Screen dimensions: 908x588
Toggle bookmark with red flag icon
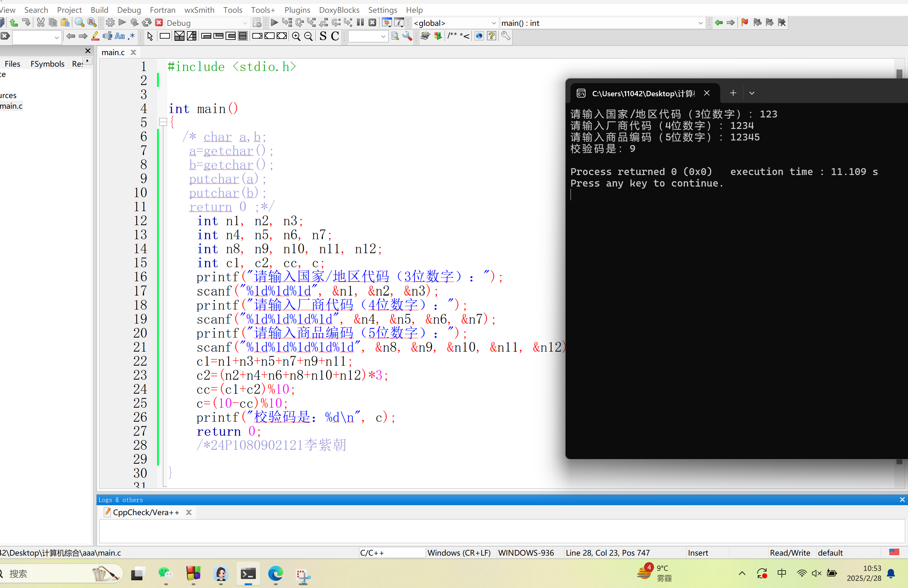[x=745, y=22]
